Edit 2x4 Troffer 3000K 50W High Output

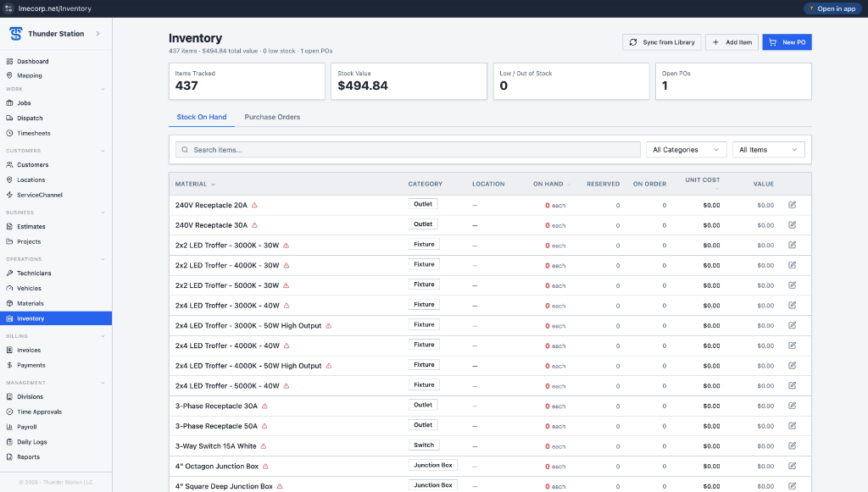point(793,326)
